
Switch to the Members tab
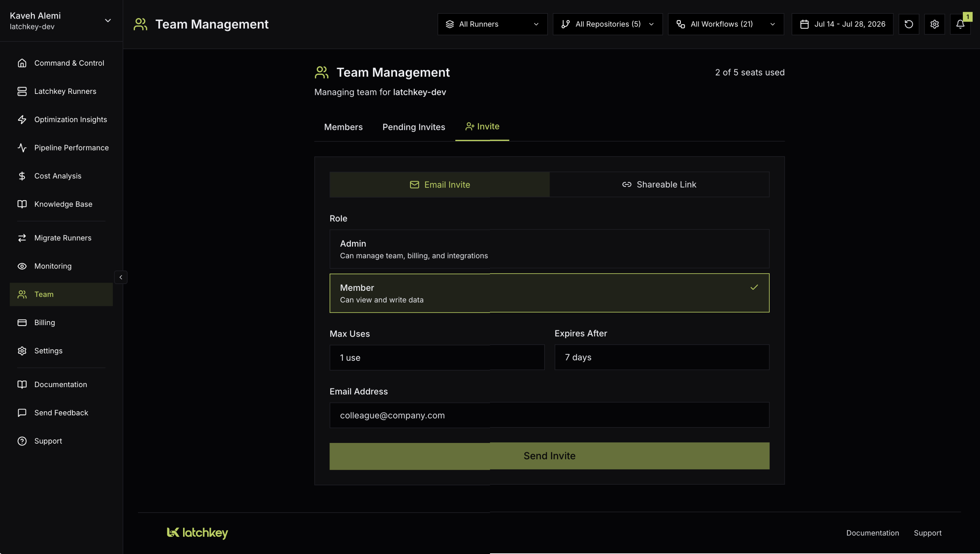(x=343, y=127)
